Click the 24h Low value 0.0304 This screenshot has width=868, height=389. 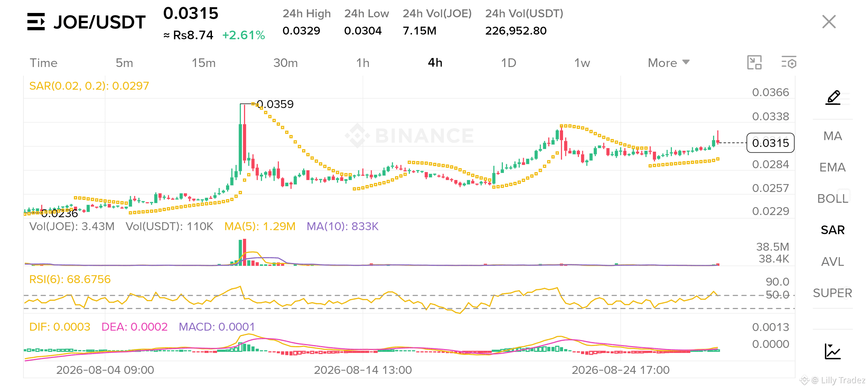pyautogui.click(x=363, y=31)
